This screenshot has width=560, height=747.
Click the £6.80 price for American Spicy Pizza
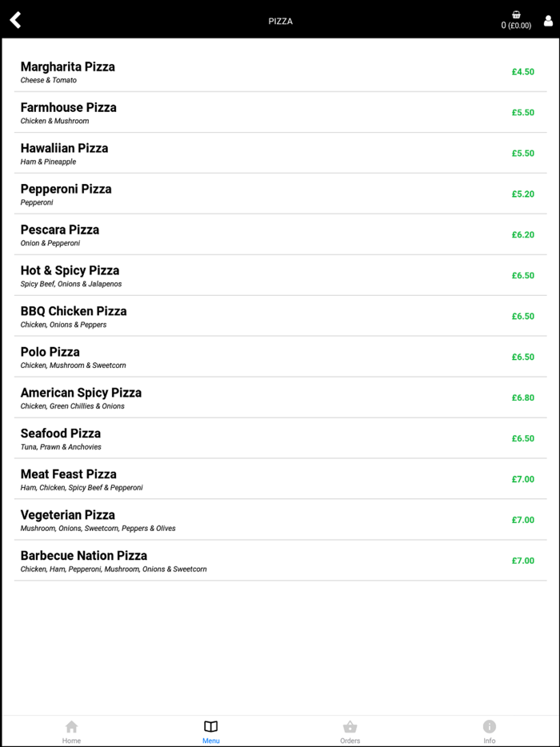pos(522,397)
